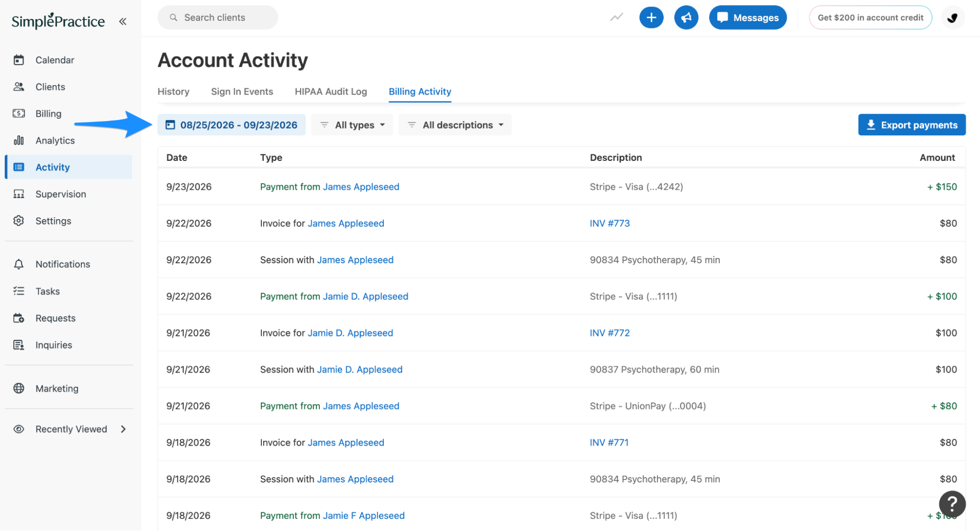
Task: Click Stripe - UnionPay (...0004) description
Action: [648, 406]
